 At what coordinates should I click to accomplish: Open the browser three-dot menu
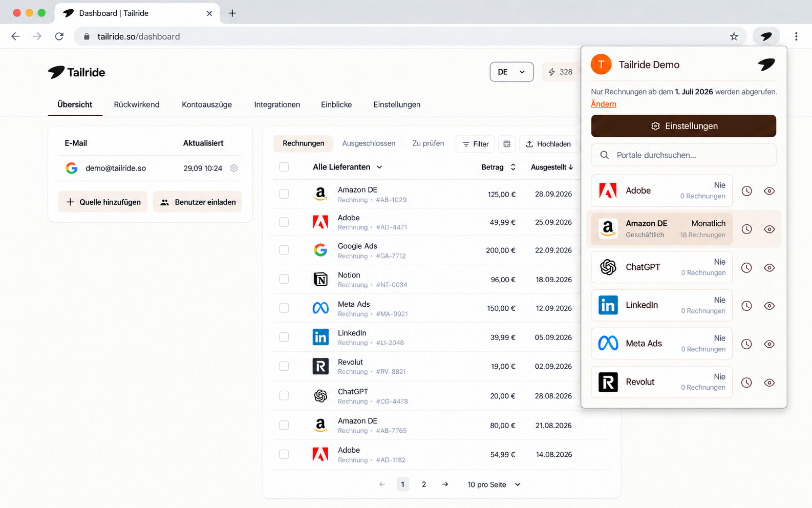[x=796, y=36]
